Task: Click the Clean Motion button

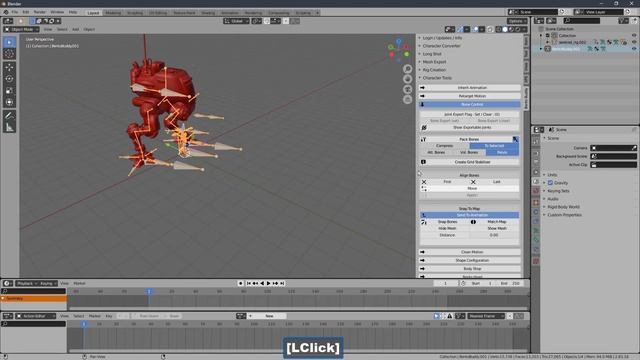Action: (x=469, y=252)
